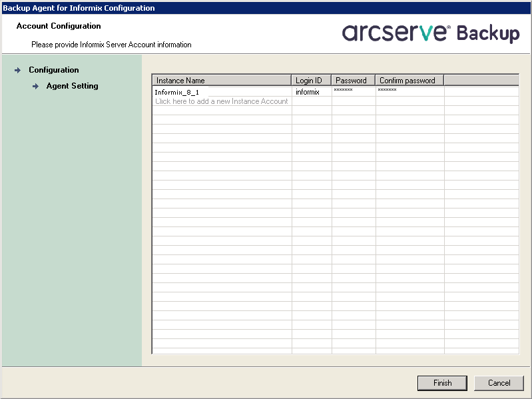Click the Confirm password cell for Informix_8_1

point(410,92)
